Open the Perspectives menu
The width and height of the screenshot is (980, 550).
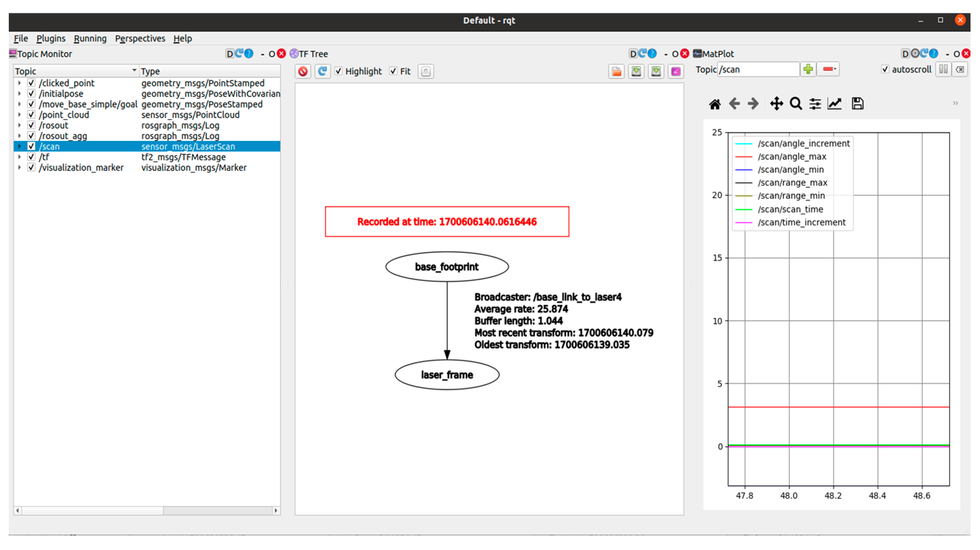[140, 38]
